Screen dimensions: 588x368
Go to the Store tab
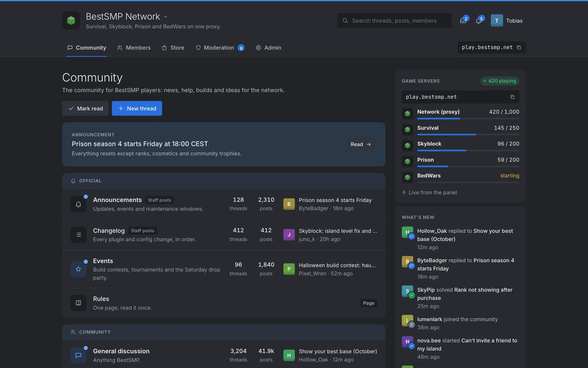point(173,48)
